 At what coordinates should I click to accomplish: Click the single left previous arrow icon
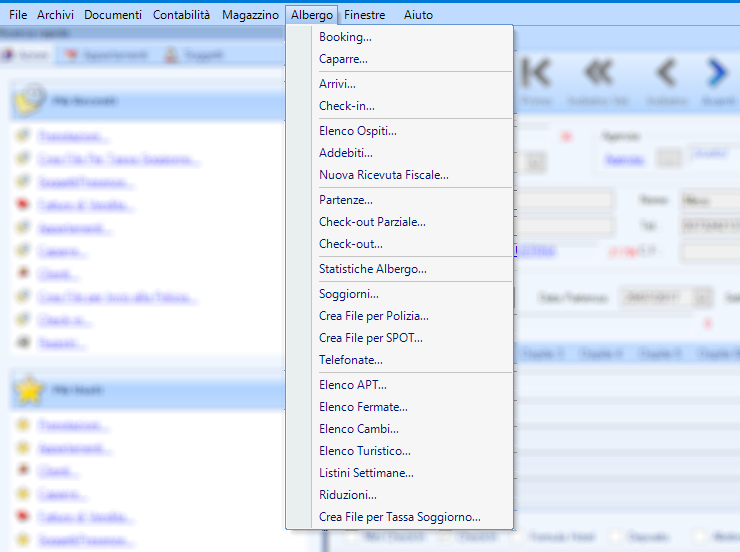point(665,72)
